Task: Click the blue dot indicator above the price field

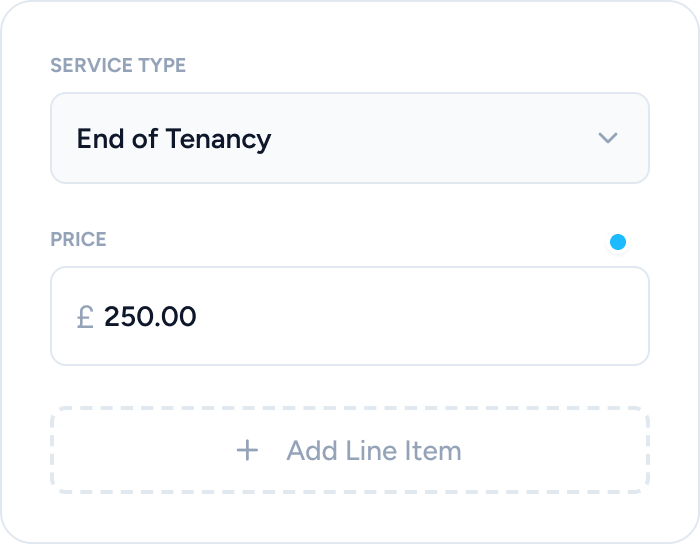Action: point(618,242)
